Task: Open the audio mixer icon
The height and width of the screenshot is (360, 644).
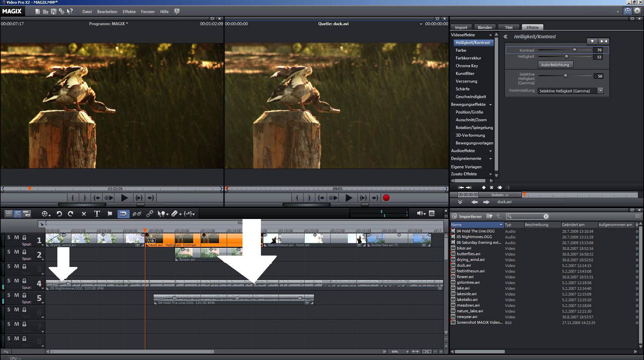Action: [432, 214]
